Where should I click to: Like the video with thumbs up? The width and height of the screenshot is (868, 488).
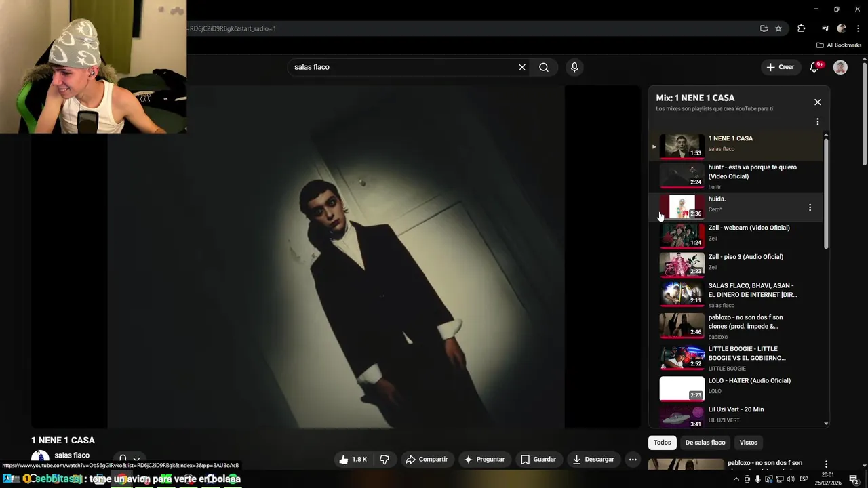[353, 459]
